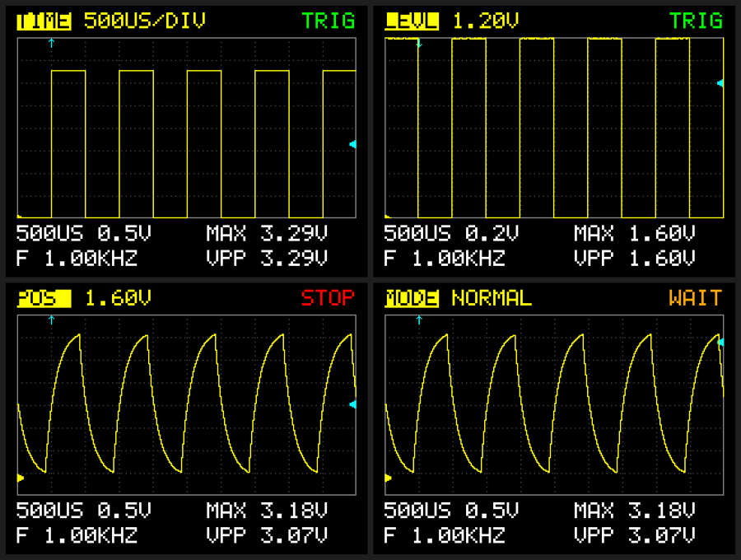This screenshot has height=560, width=741.
Task: Select the highlighted TIME parameter label
Action: [44, 21]
